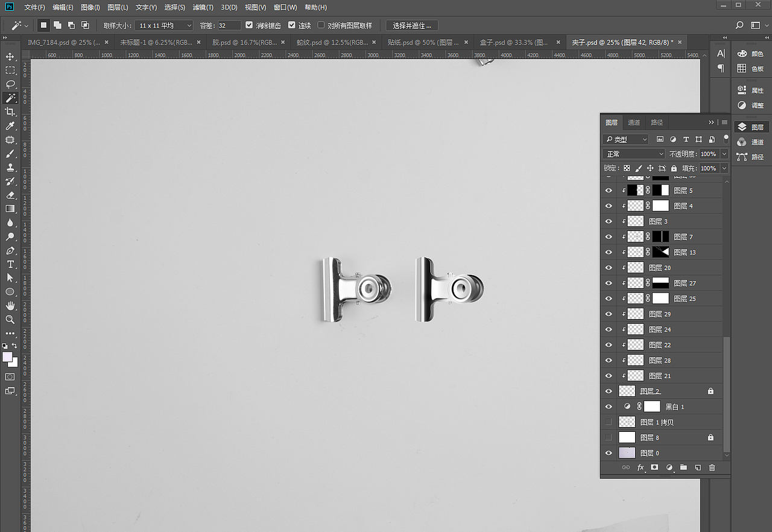Select the 图层 2 layer row

coord(663,391)
